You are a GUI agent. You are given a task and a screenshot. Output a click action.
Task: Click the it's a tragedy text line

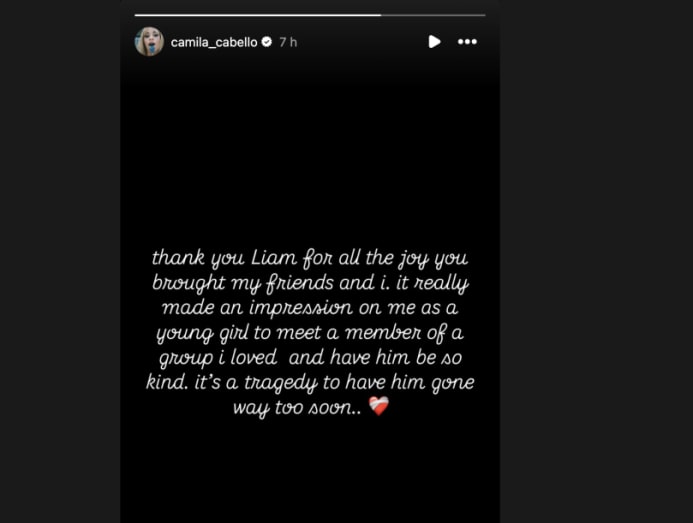point(310,382)
